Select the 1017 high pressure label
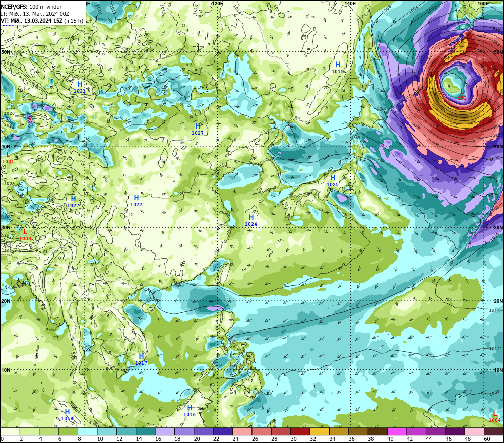 141,363
